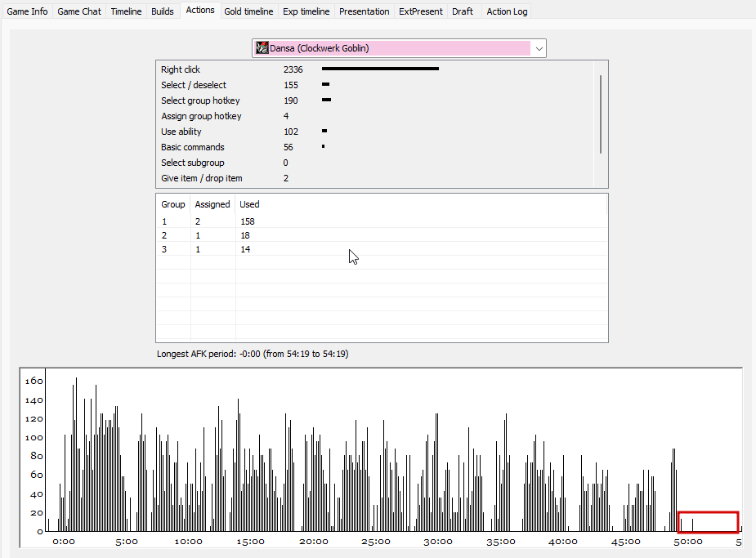Select the Right click action row
The width and height of the screenshot is (756, 558).
(374, 69)
